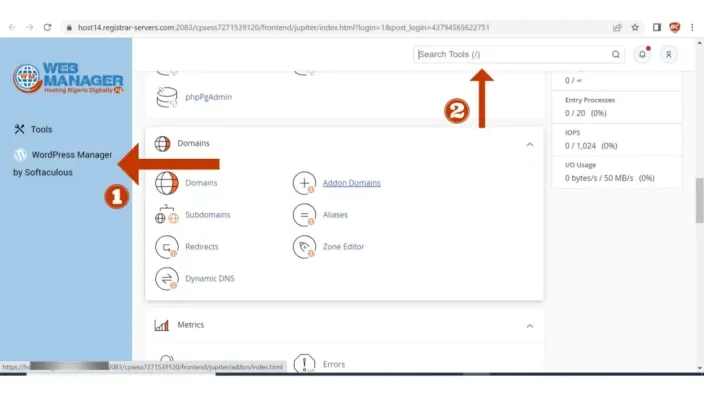
Task: Click the I/O Usage statistic label
Action: coord(580,165)
